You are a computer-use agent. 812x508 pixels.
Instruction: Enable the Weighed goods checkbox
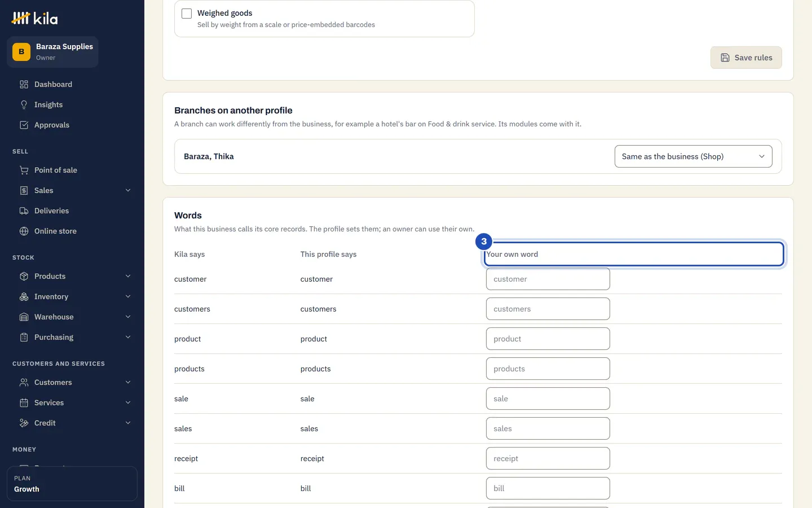(x=187, y=13)
